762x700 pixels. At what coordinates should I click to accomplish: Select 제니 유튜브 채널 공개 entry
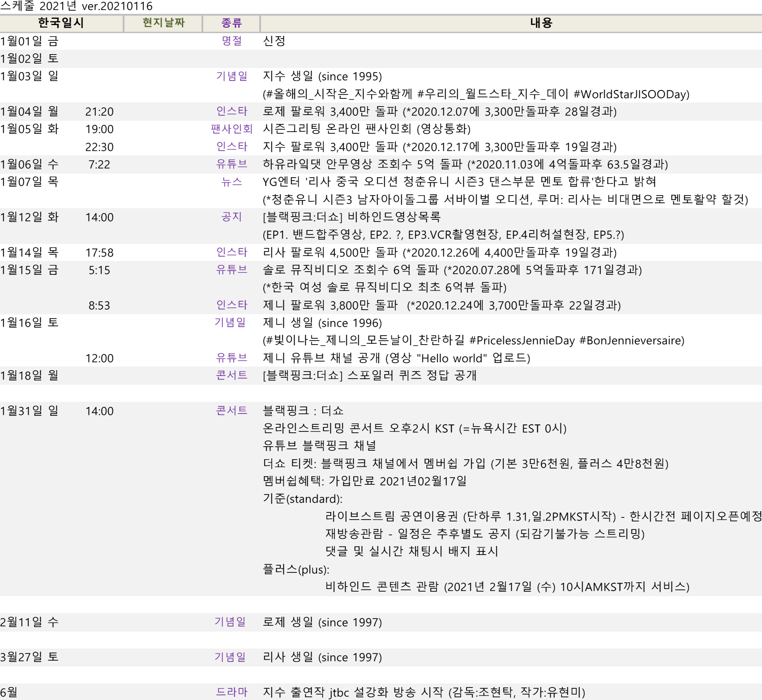[x=397, y=358]
